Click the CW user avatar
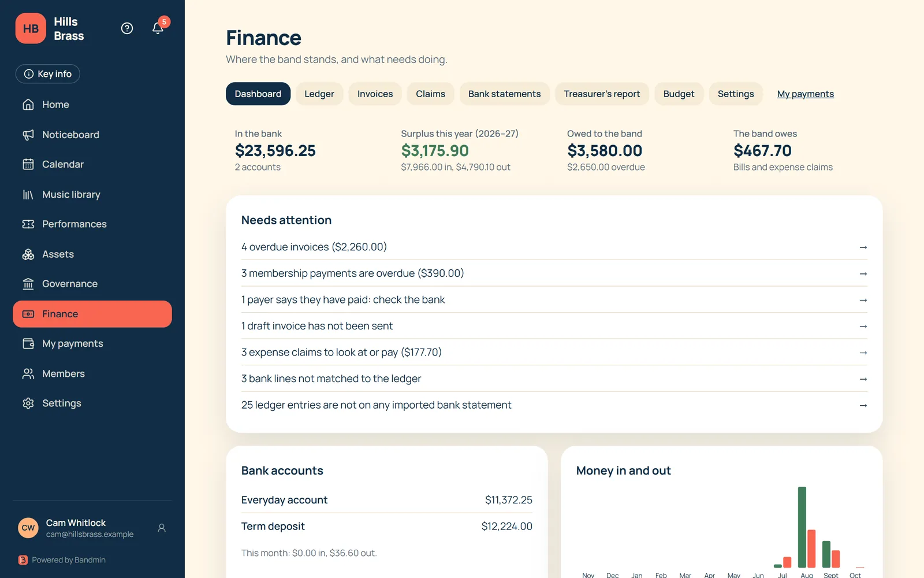The width and height of the screenshot is (924, 578). coord(28,528)
